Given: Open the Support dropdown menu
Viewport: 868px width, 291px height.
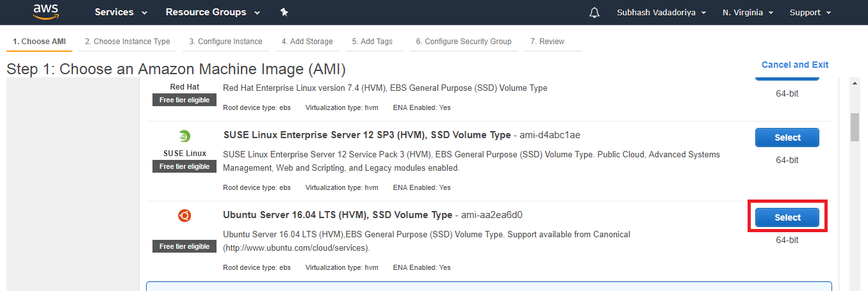Looking at the screenshot, I should [x=810, y=13].
